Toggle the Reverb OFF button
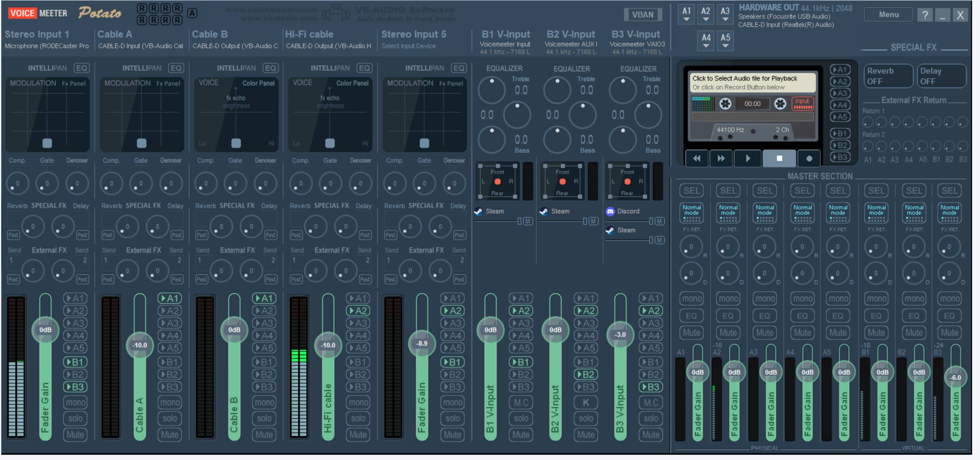The height and width of the screenshot is (460, 980). 888,76
